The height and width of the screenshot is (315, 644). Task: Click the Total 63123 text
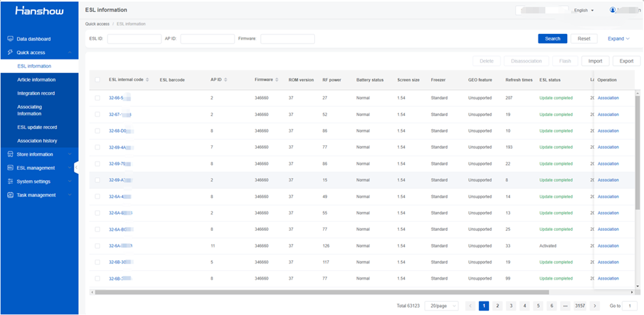coord(408,306)
